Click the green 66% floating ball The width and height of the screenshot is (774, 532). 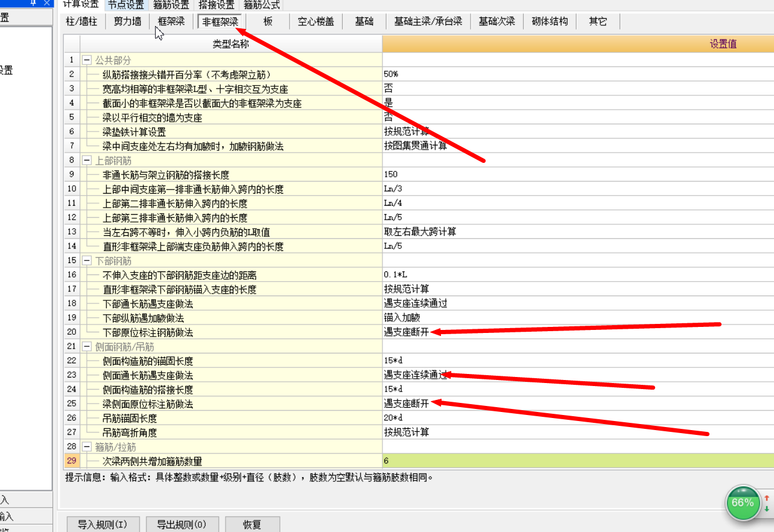[x=743, y=502]
